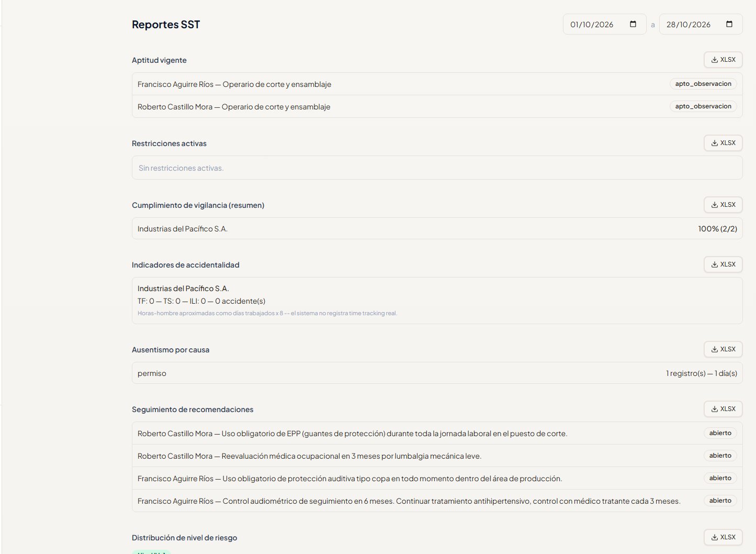Export Indicadores de accidentalidad XLSX
Image resolution: width=756 pixels, height=554 pixels.
(x=723, y=264)
